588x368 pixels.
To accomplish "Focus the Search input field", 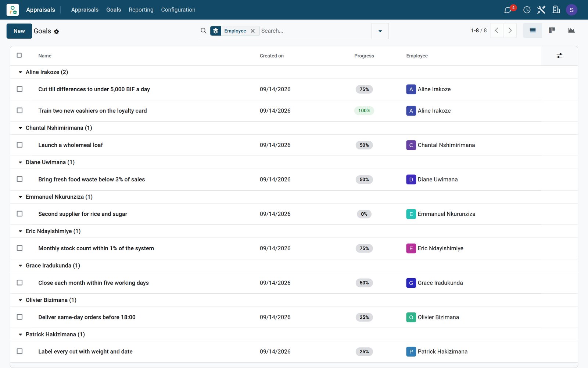I will pyautogui.click(x=315, y=31).
